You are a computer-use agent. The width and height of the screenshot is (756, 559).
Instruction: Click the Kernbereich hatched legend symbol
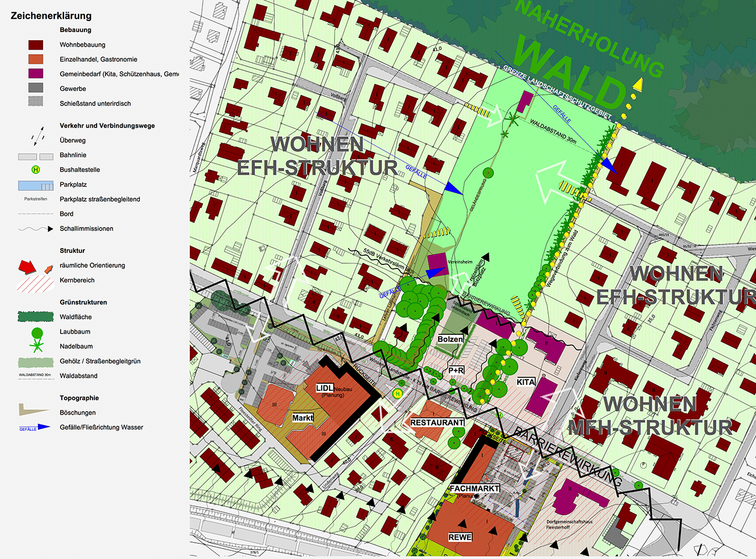click(x=35, y=284)
